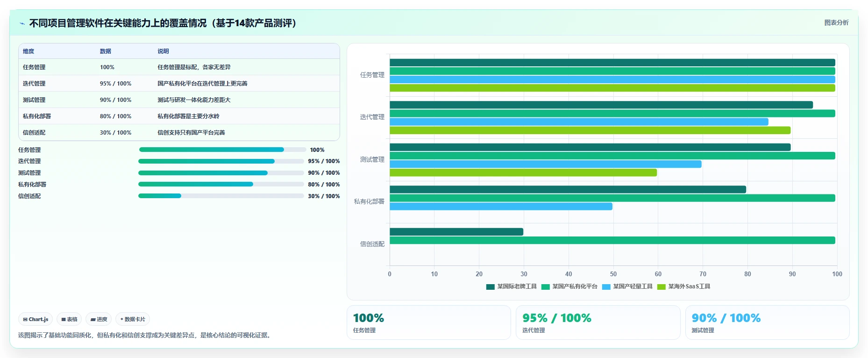Click the note 国产私有化平台在迭代管理上更完善

(x=202, y=84)
